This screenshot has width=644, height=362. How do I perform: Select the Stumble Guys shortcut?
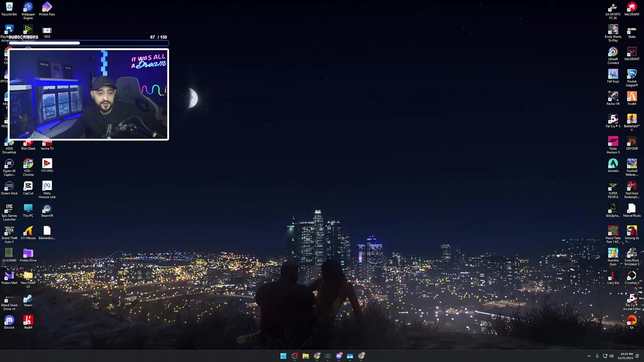click(x=613, y=257)
